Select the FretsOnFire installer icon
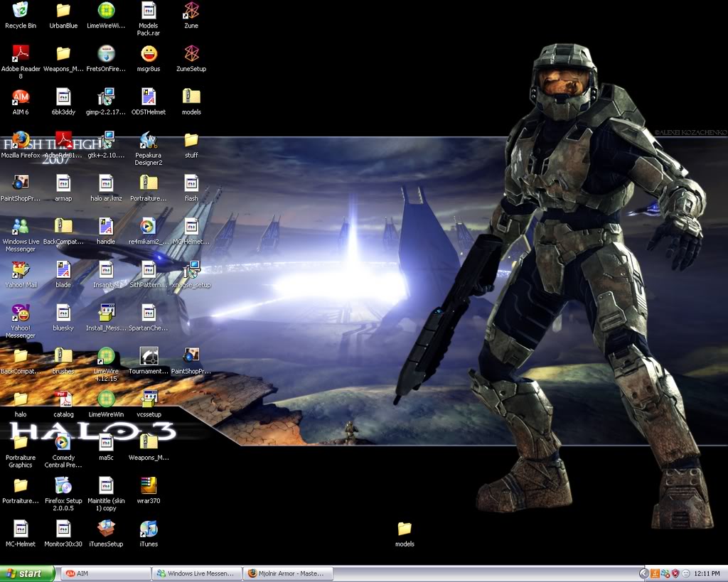The height and width of the screenshot is (582, 728). [106, 54]
